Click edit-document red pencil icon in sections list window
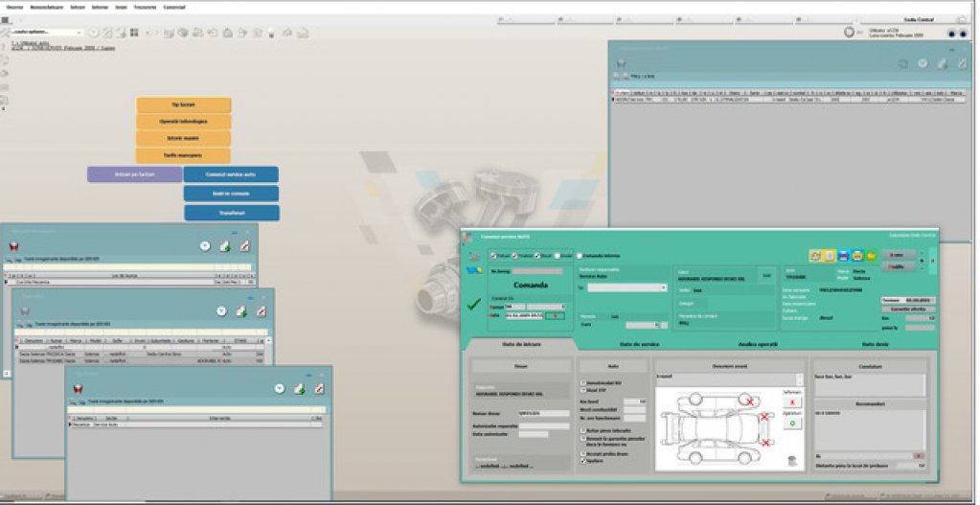Image resolution: width=980 pixels, height=505 pixels. tap(319, 389)
